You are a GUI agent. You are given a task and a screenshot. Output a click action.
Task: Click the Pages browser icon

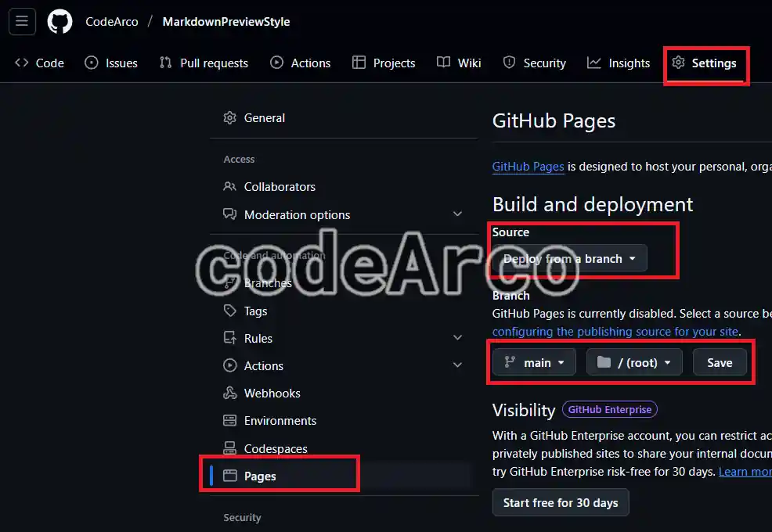click(x=230, y=476)
